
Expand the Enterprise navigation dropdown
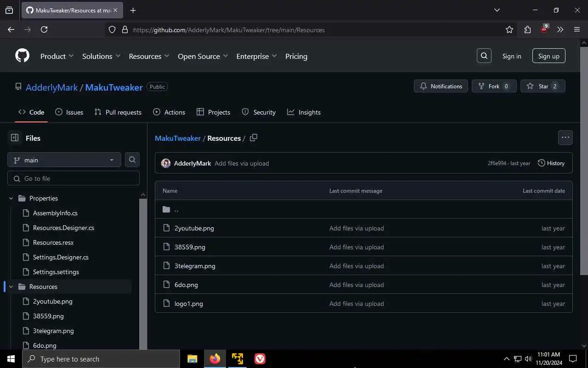tap(257, 56)
